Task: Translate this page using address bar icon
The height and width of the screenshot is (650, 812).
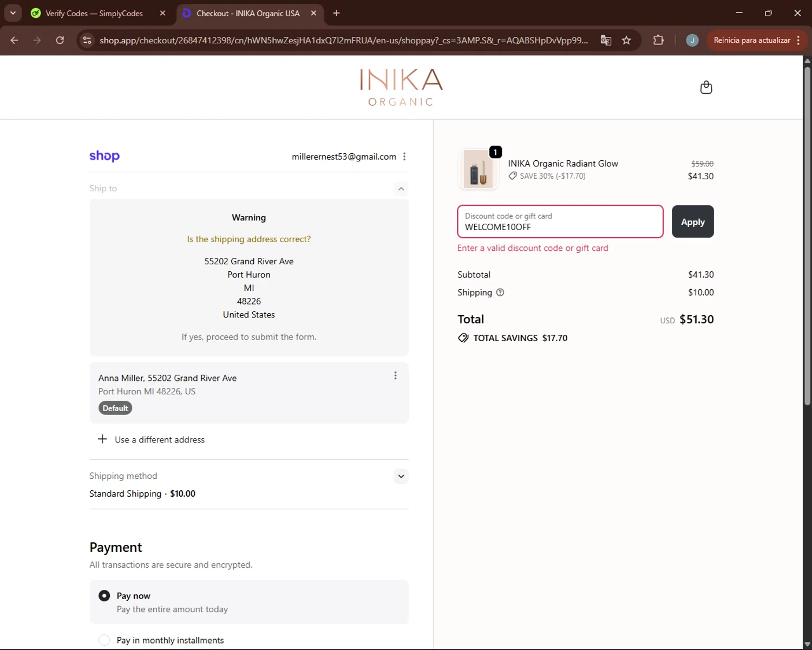Action: 606,40
